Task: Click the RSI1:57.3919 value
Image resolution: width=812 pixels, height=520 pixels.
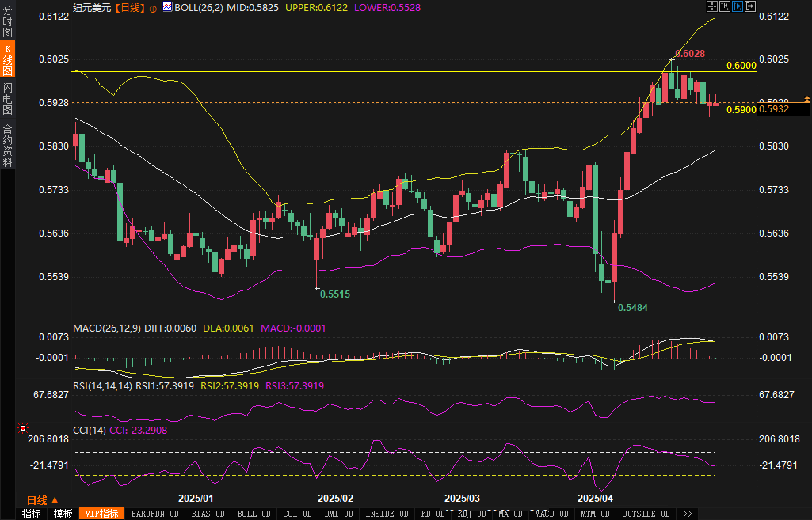Action: pyautogui.click(x=165, y=386)
